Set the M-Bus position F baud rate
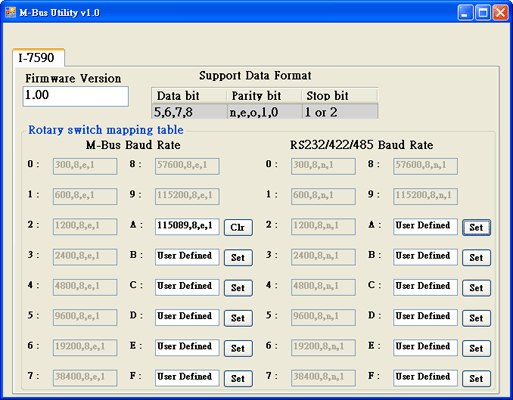 [x=238, y=379]
